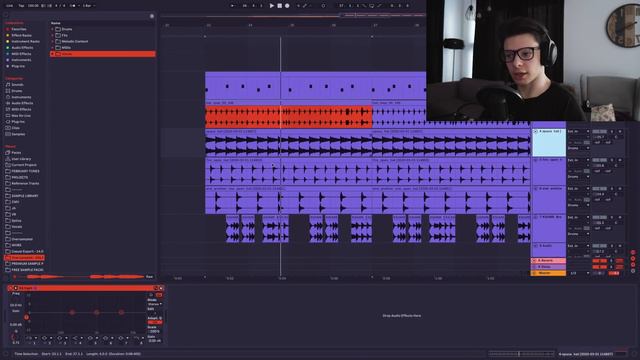Click the EQ Eight device title bar

tap(86, 288)
